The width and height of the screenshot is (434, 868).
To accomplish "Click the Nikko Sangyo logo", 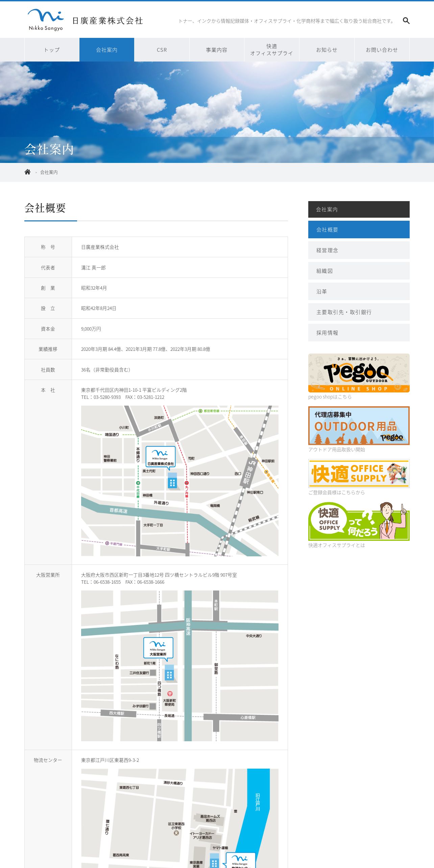I will (46, 20).
